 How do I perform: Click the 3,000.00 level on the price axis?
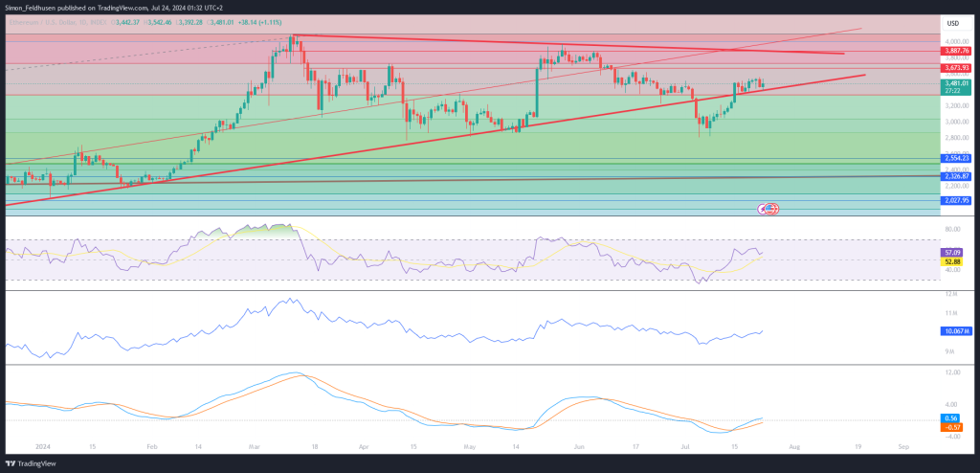coord(956,122)
